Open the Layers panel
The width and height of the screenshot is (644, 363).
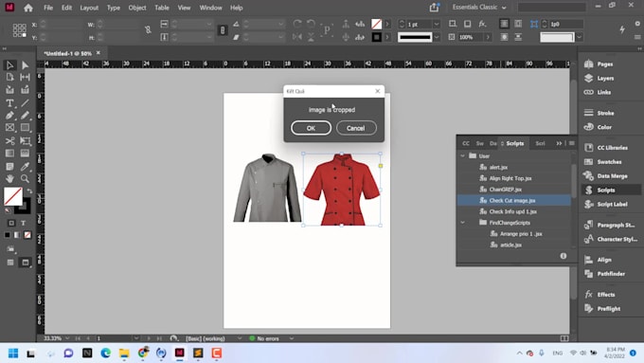599,78
